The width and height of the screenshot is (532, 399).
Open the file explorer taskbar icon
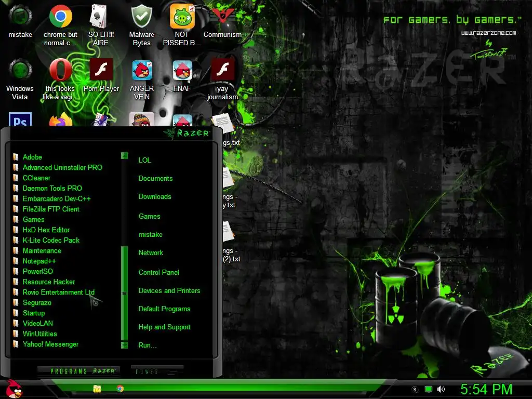[97, 389]
